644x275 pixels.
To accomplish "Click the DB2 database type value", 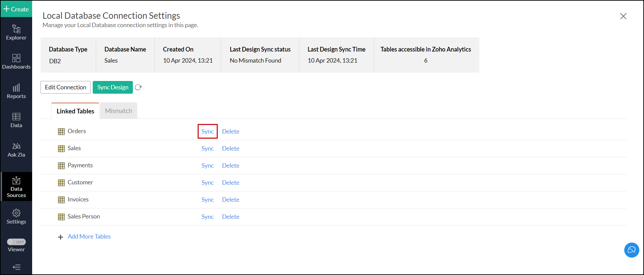I will (x=55, y=61).
